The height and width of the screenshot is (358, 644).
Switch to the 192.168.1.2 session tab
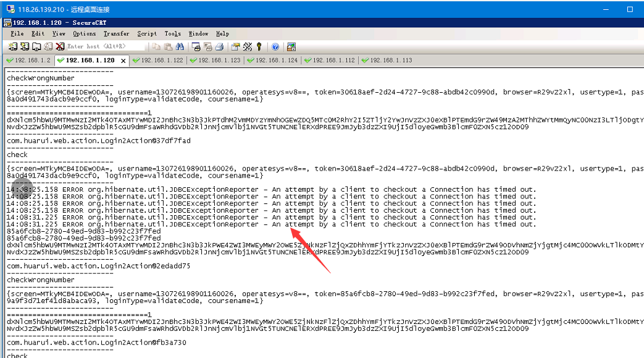click(x=29, y=60)
